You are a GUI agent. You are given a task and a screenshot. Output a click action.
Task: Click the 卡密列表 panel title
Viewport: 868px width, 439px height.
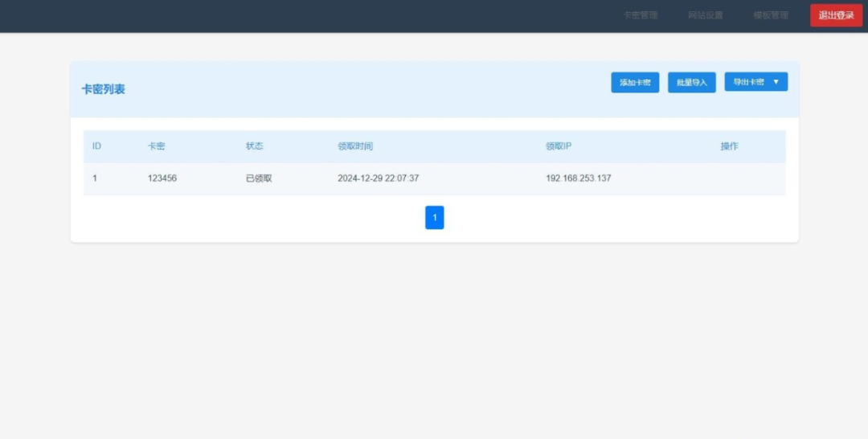[104, 89]
